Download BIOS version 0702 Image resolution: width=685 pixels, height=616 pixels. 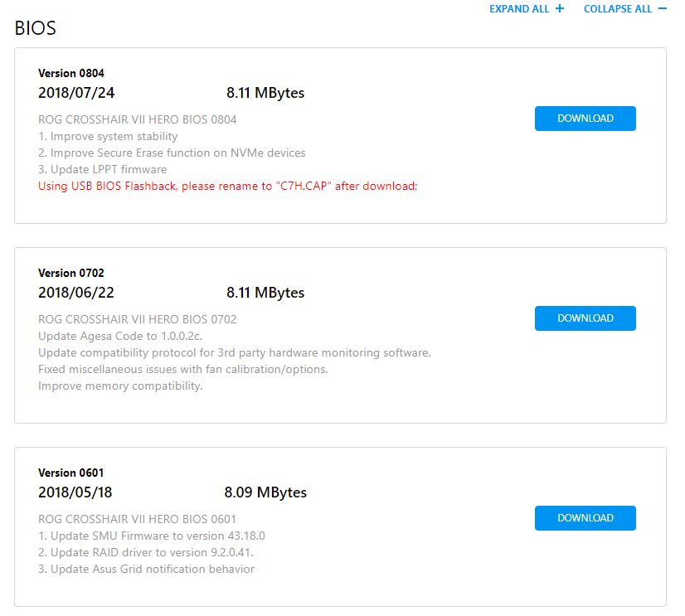585,318
